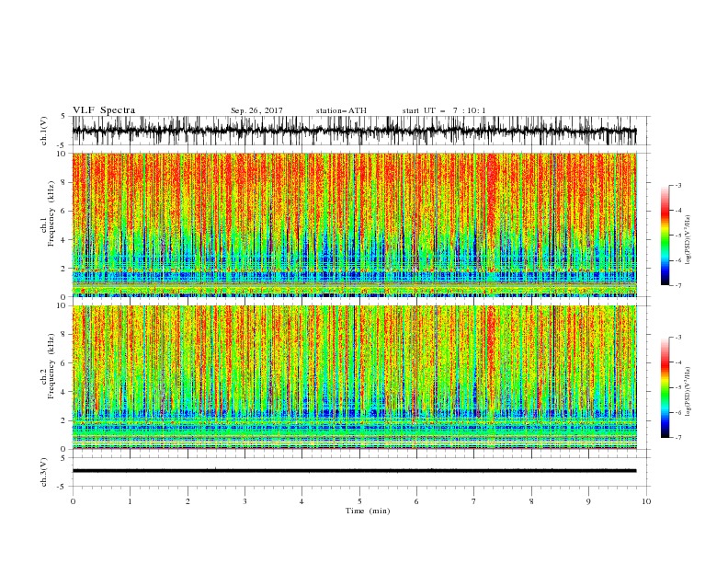Click time-axis tick label "4"
Screen dimensions: 728x563
pyautogui.click(x=301, y=501)
